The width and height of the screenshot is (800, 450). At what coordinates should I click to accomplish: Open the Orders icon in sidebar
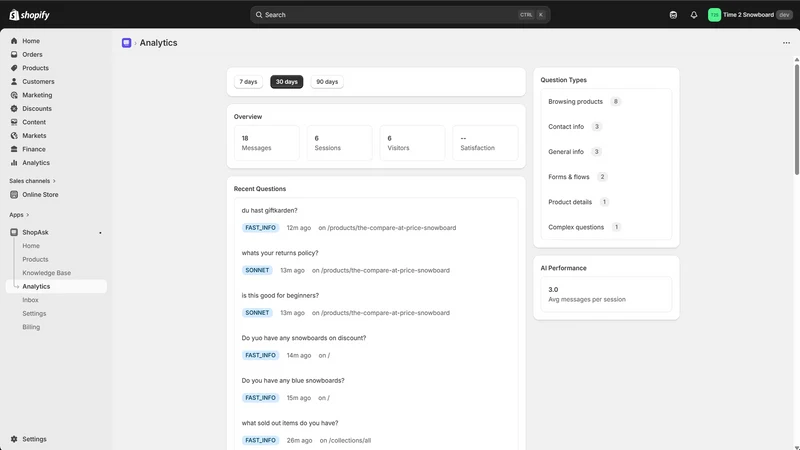pyautogui.click(x=14, y=55)
